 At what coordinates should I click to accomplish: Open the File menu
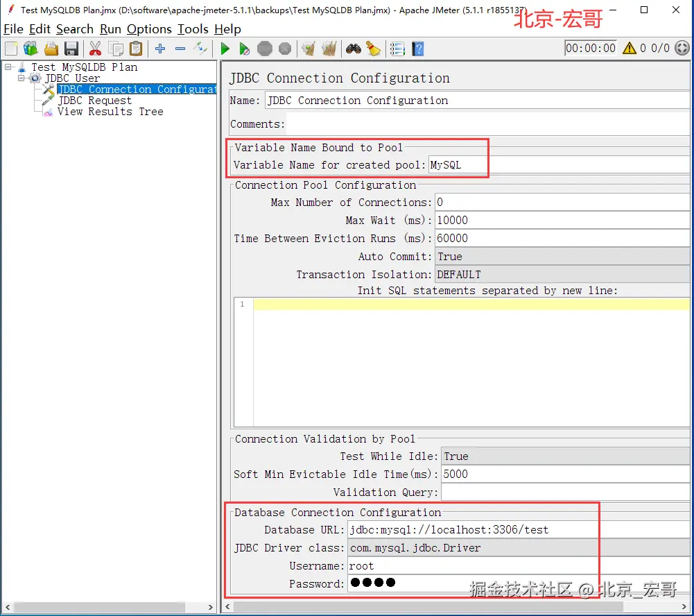click(x=13, y=29)
